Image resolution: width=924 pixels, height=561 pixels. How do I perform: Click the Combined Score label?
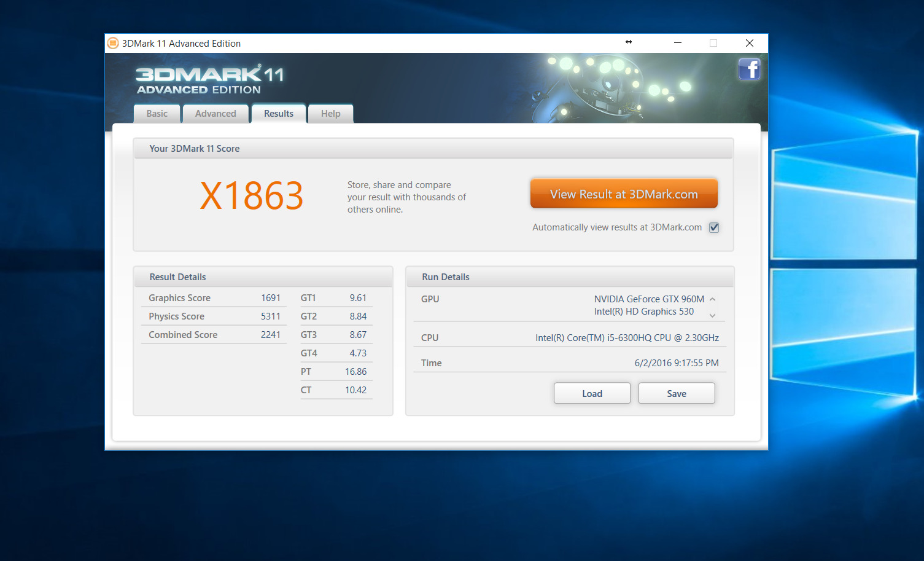183,335
